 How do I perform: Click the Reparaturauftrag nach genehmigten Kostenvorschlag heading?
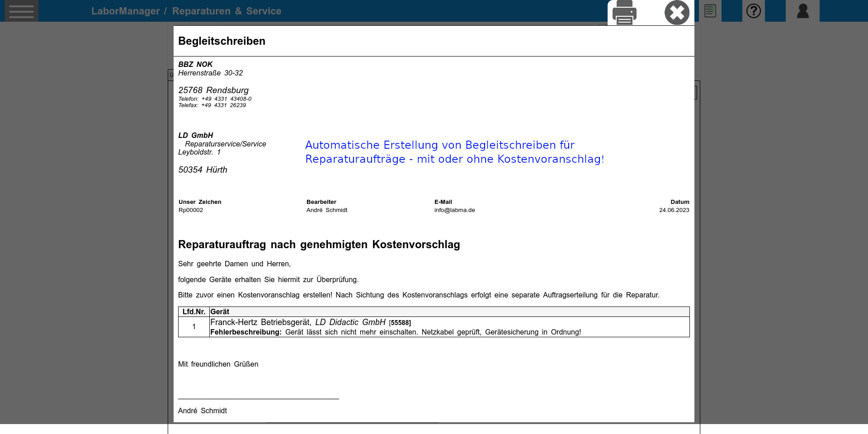319,245
